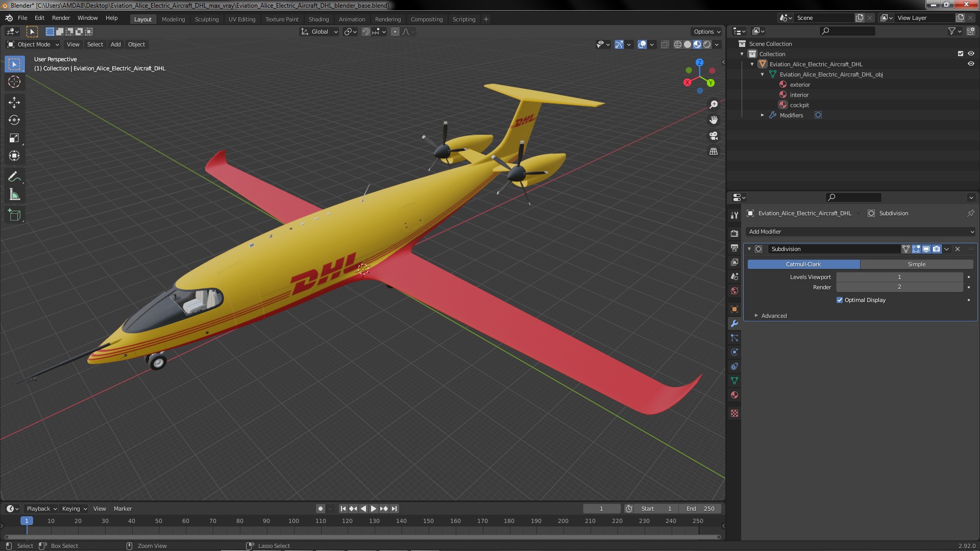Viewport: 980px width, 551px height.
Task: Open the Global transform orientation dropdown
Action: (320, 32)
